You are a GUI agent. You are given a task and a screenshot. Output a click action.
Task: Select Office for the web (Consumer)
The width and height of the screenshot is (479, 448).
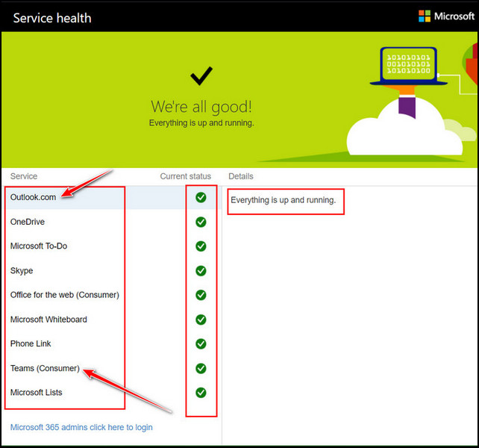[x=111, y=295]
